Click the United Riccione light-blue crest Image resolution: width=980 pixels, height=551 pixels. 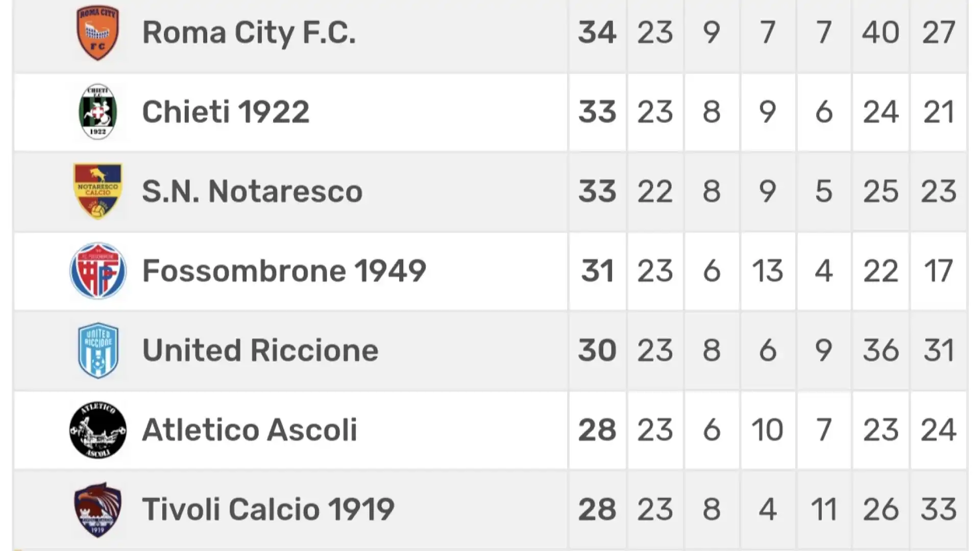click(x=97, y=350)
